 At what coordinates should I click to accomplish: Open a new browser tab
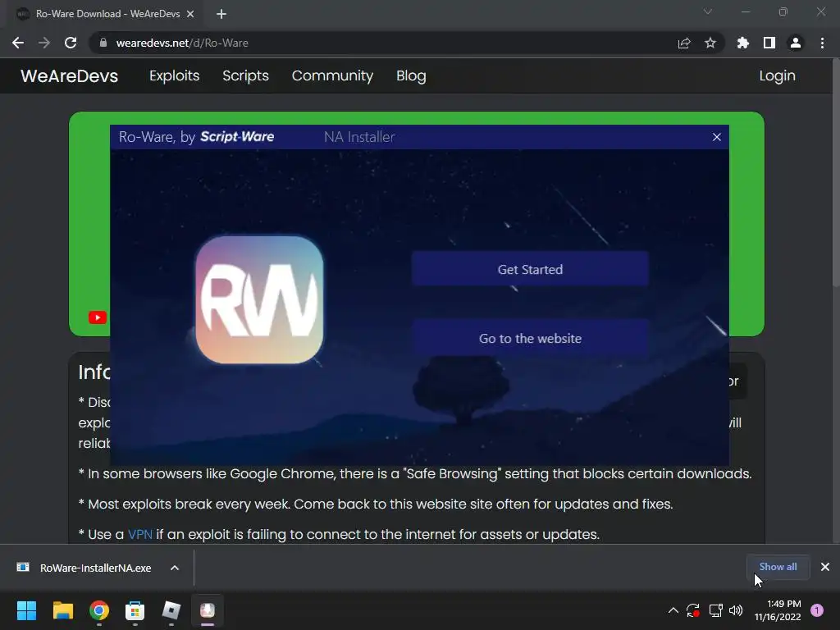pyautogui.click(x=221, y=14)
